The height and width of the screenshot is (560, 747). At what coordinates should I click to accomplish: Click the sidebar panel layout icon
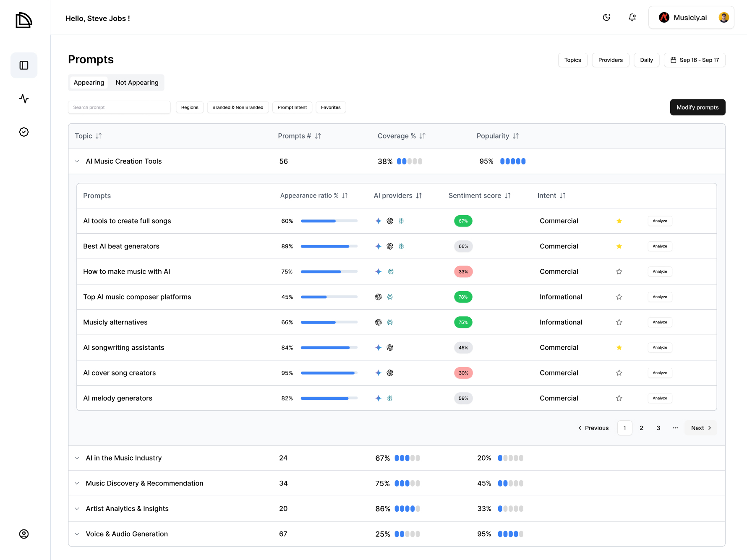(x=24, y=65)
